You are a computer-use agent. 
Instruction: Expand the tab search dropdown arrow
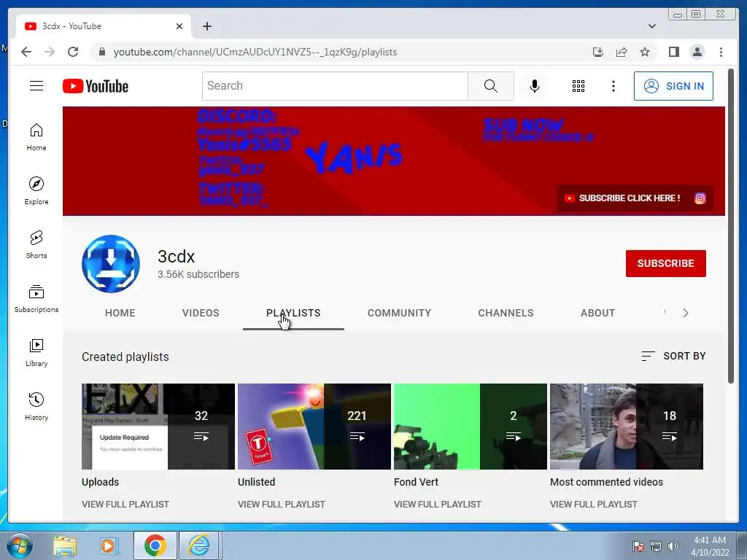[x=651, y=26]
